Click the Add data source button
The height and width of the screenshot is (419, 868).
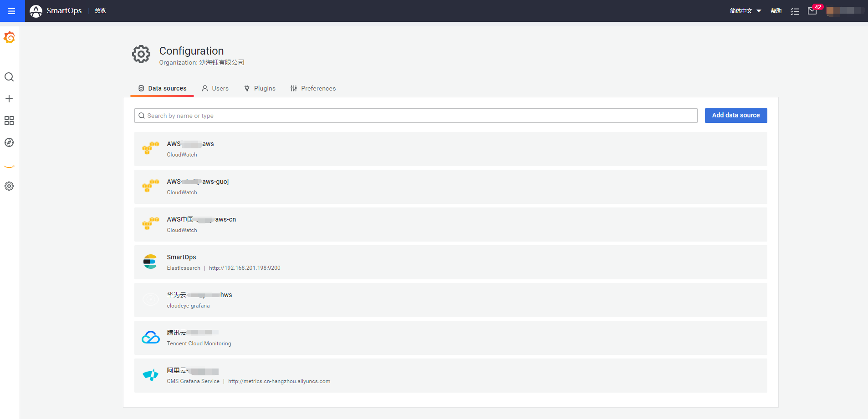[736, 116]
